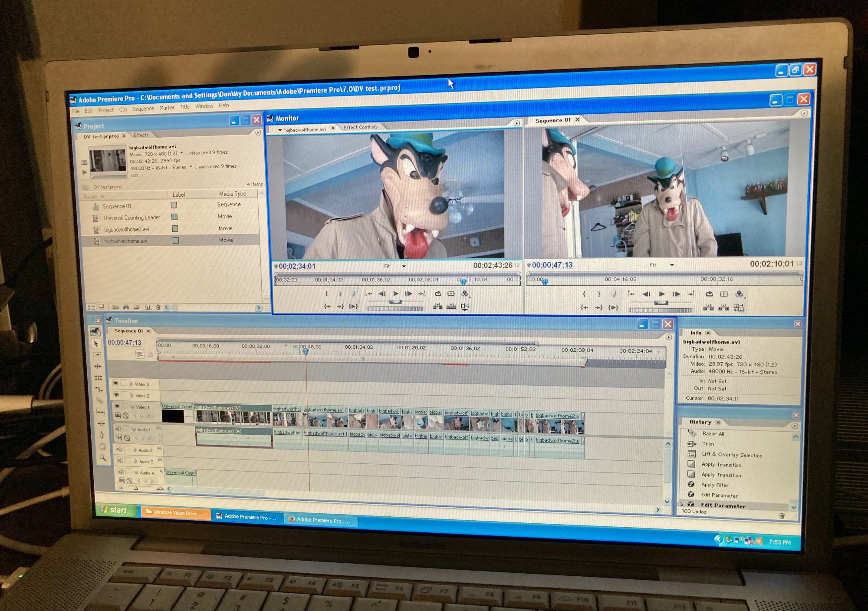Select the Rolling Edit tool
The image size is (868, 611).
coord(98,377)
